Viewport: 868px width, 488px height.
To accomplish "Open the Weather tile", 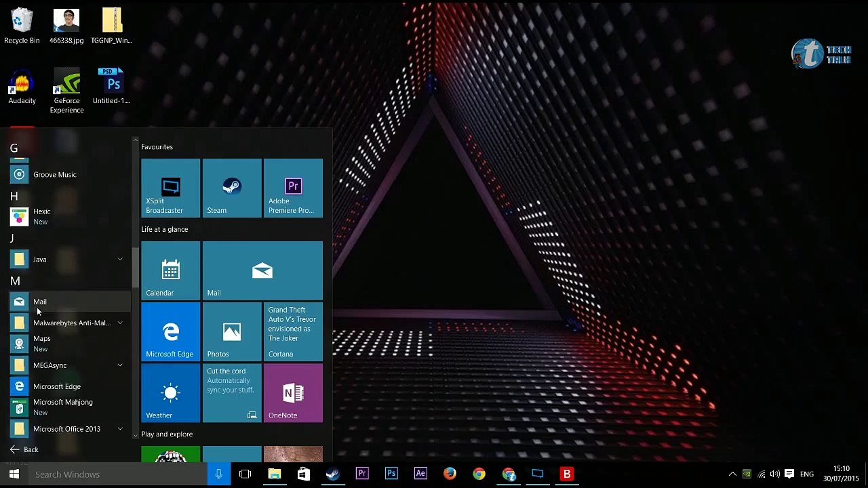I will [x=171, y=393].
